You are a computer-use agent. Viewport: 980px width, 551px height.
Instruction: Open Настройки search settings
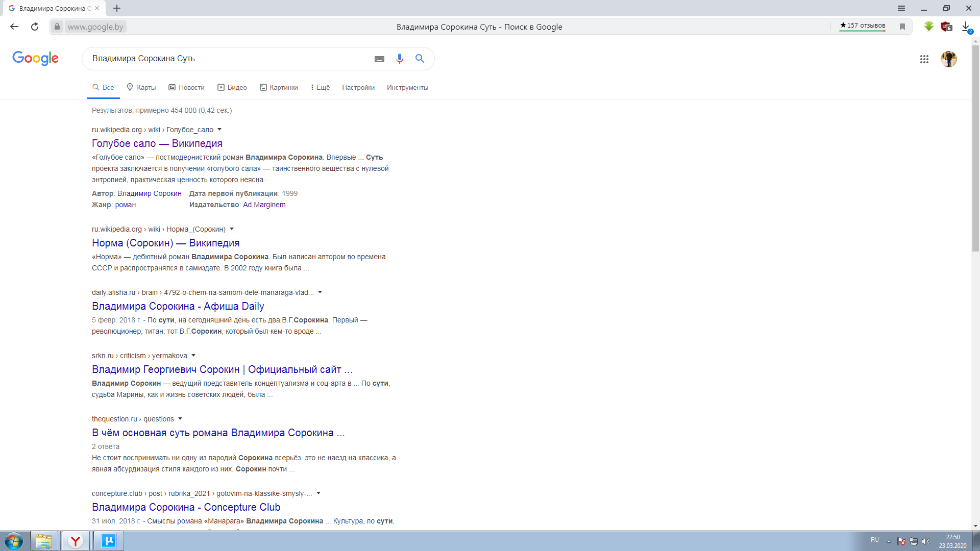pyautogui.click(x=358, y=88)
